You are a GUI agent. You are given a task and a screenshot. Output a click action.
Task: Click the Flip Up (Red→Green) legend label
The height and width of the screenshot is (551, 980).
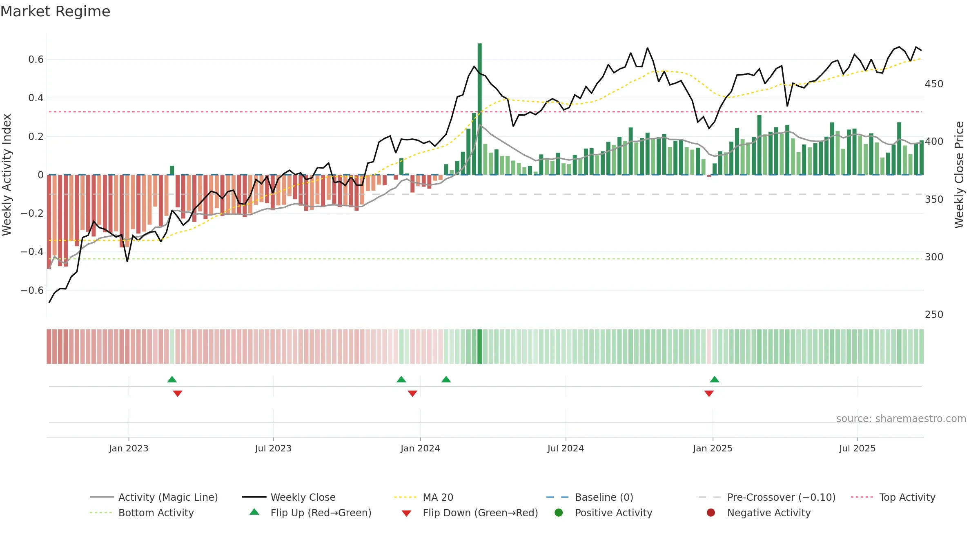click(x=321, y=513)
